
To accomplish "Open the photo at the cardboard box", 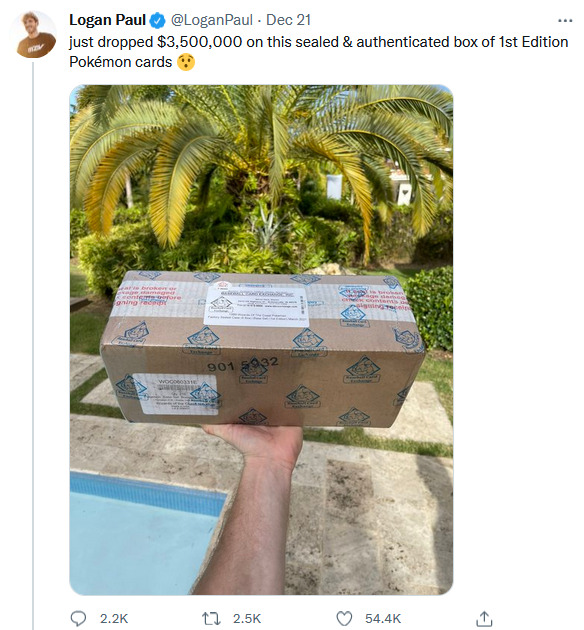I will pyautogui.click(x=261, y=349).
